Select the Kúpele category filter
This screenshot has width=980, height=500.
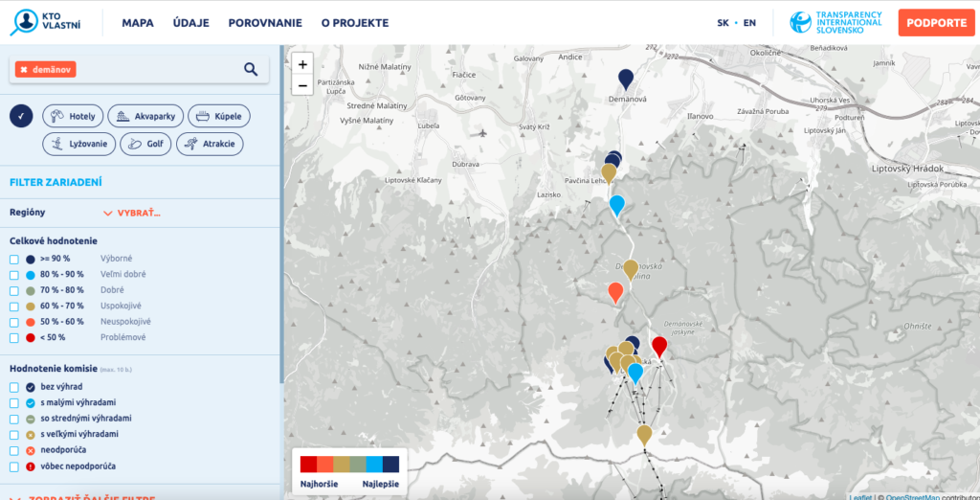point(218,116)
